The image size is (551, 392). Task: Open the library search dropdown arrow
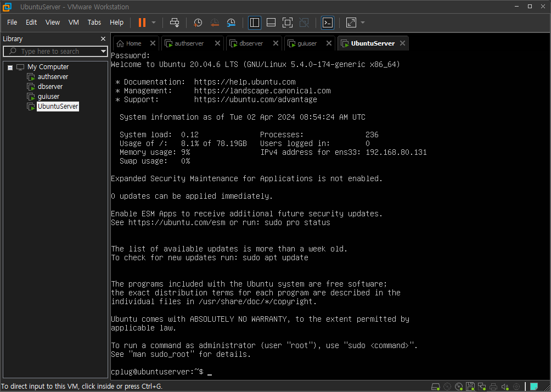tap(103, 51)
